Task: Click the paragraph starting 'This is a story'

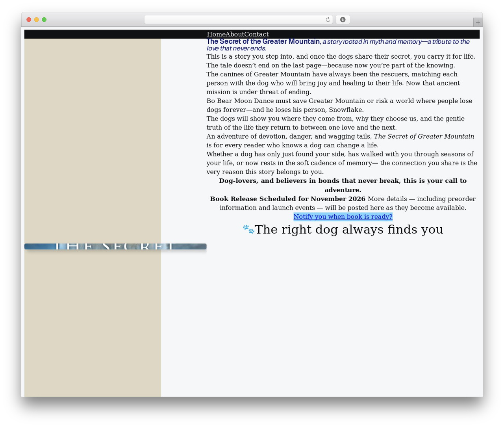Action: coord(341,61)
